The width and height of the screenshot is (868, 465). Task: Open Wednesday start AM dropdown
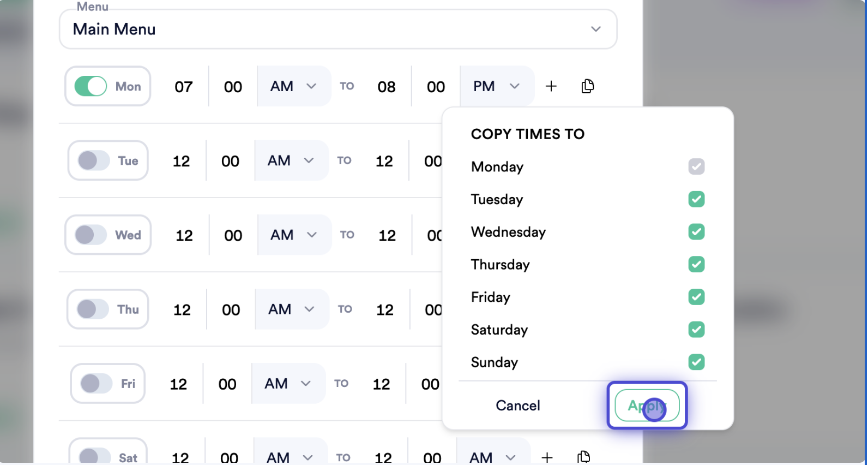tap(294, 235)
